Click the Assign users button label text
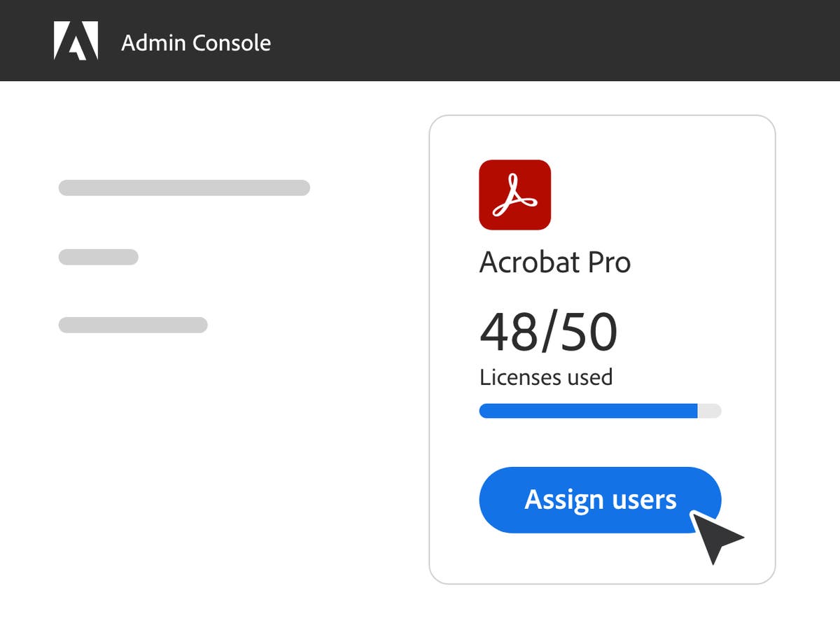Screen dimensions: 840x630 point(599,499)
